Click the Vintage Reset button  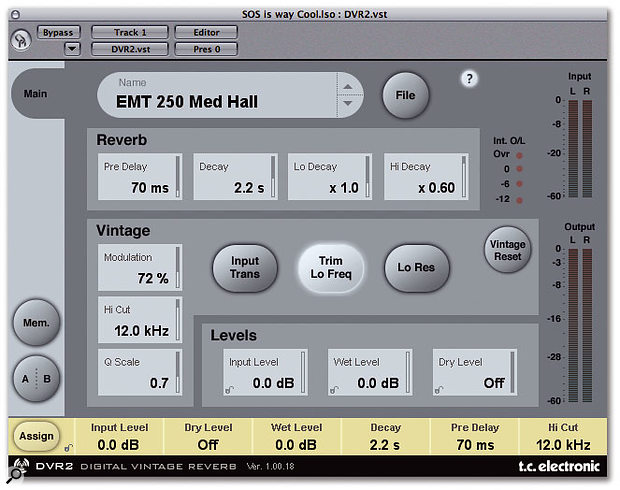[x=507, y=250]
